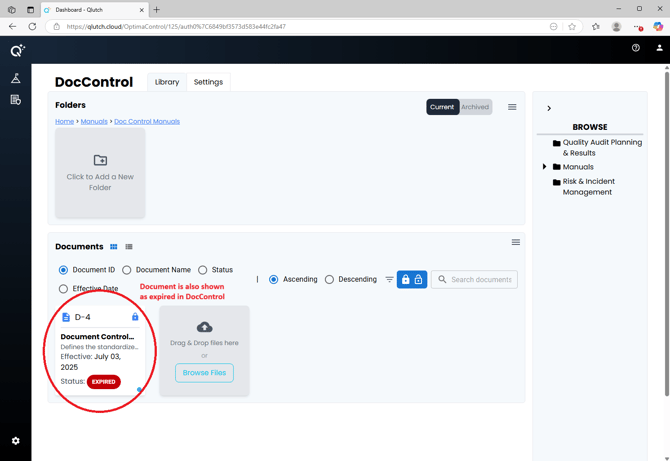The width and height of the screenshot is (670, 461).
Task: Toggle to Archived documents
Action: (475, 107)
